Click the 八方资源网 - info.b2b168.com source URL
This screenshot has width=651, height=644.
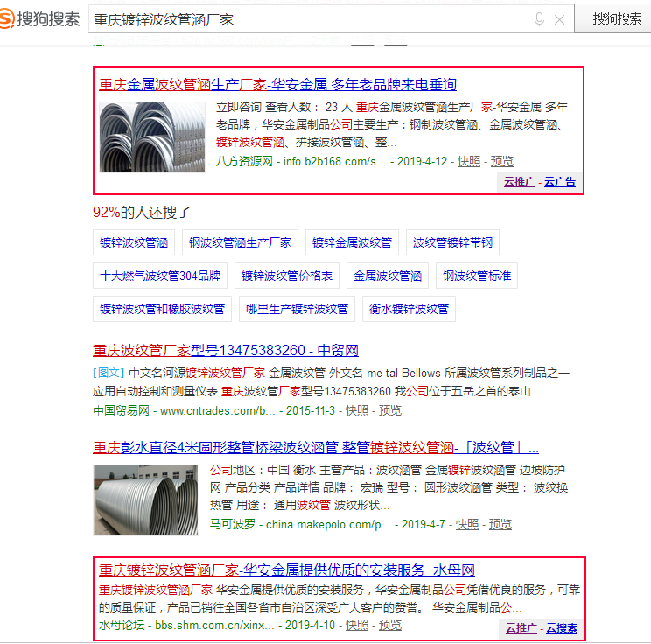(x=301, y=162)
